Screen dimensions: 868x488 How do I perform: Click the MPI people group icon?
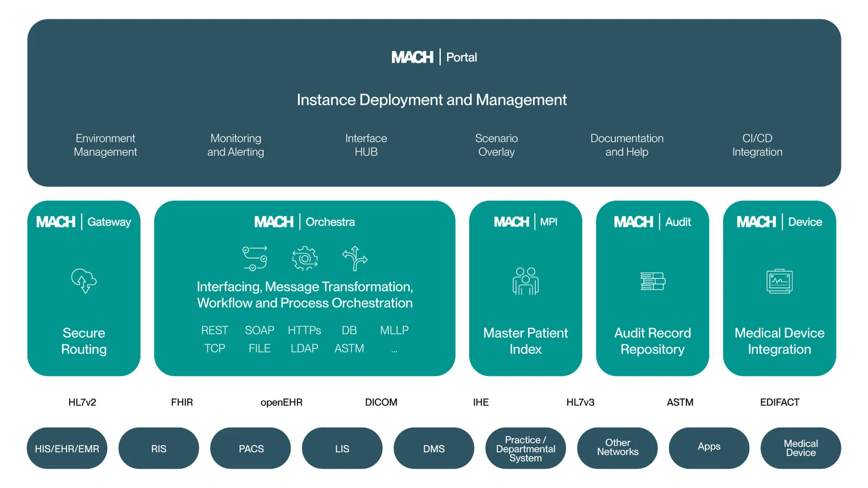(x=525, y=281)
